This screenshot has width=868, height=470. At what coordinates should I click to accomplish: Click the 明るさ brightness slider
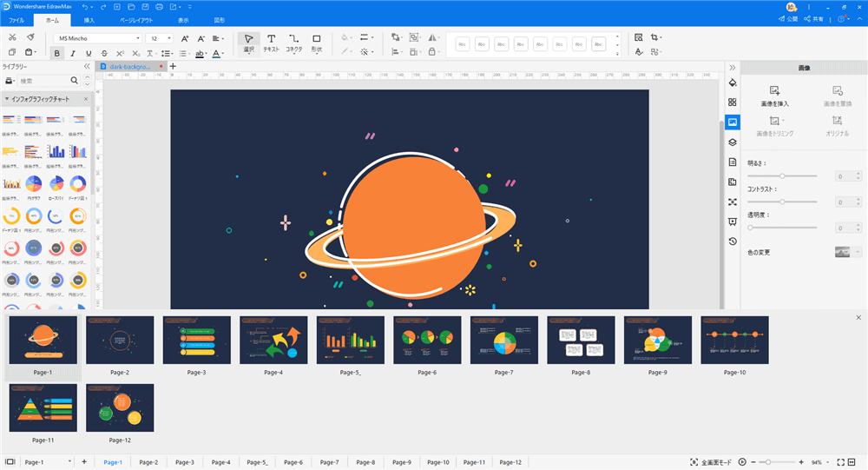782,176
